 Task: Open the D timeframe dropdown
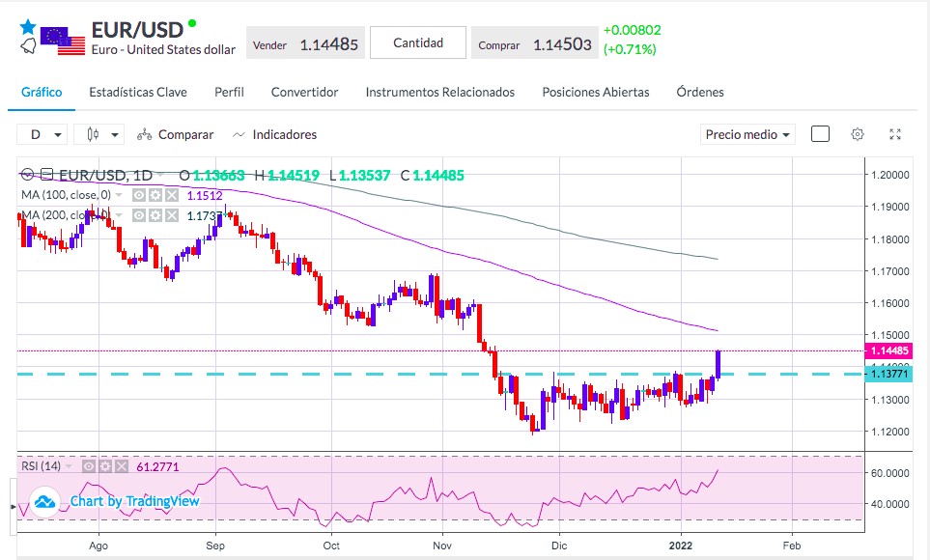[x=42, y=134]
